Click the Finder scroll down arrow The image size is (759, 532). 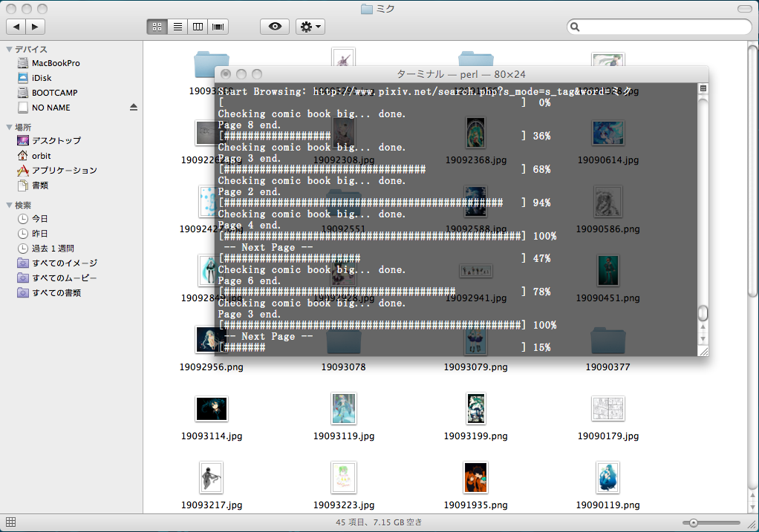click(x=753, y=508)
